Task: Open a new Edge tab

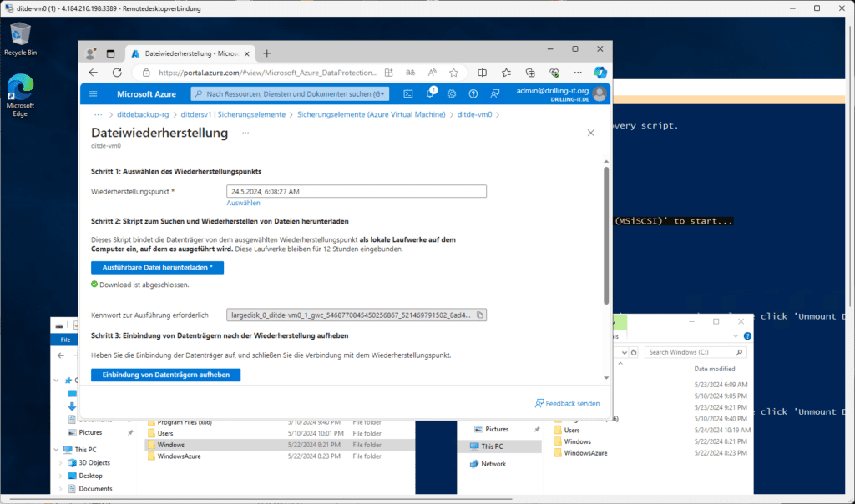Action: click(x=266, y=53)
